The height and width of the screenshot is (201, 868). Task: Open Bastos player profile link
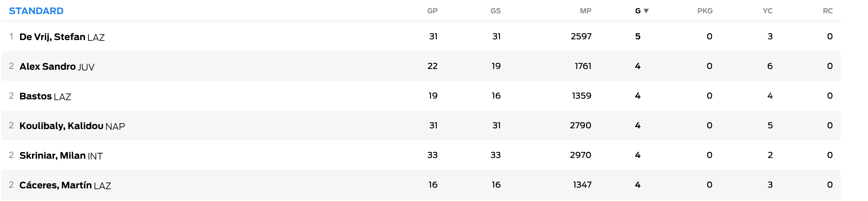(x=36, y=96)
